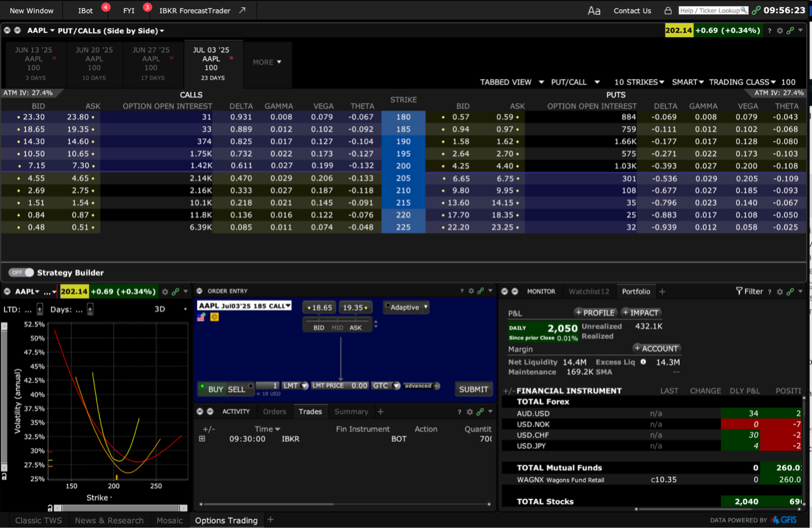Image resolution: width=812 pixels, height=529 pixels.
Task: Open the 10 STRIKES dropdown
Action: click(x=639, y=82)
